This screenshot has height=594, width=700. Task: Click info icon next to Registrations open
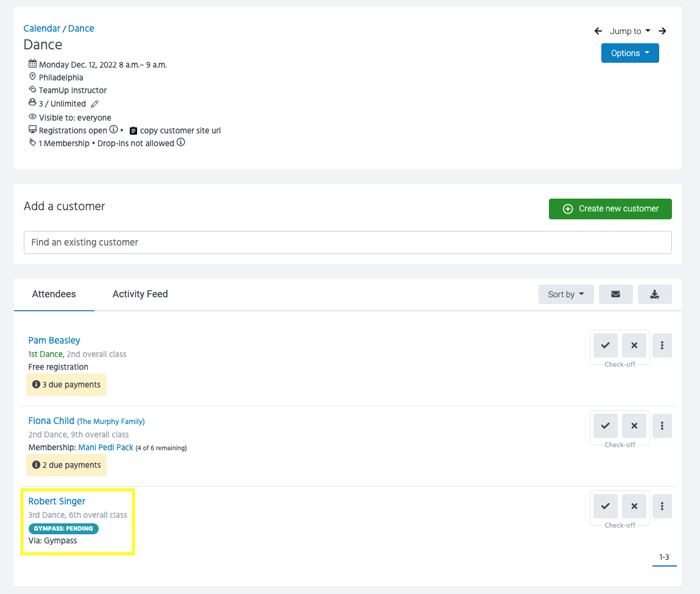(x=113, y=130)
